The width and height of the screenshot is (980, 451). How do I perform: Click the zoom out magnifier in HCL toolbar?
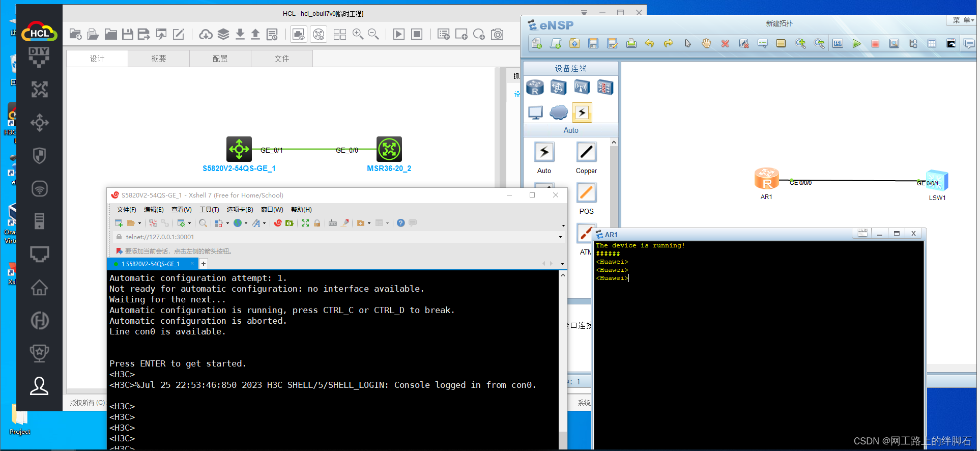(x=373, y=34)
